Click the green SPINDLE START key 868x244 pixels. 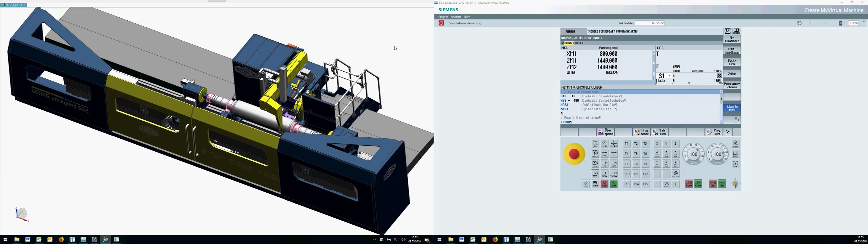(x=698, y=184)
